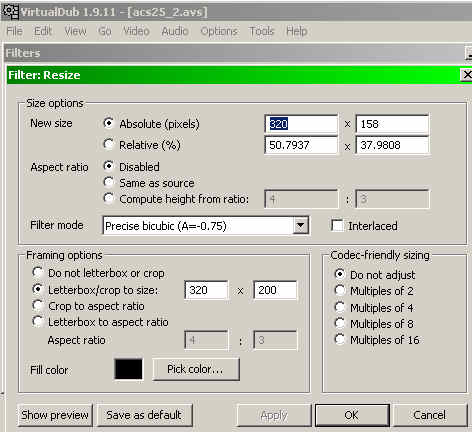Viewport: 472px width, 432px height.
Task: Click the black Fill color swatch
Action: point(128,369)
